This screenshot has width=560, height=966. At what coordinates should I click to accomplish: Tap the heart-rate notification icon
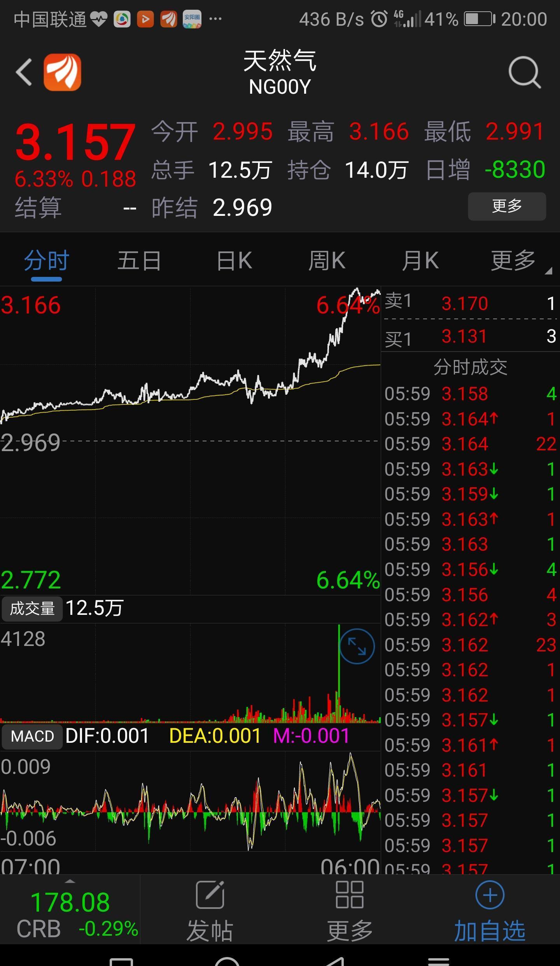coord(99,19)
